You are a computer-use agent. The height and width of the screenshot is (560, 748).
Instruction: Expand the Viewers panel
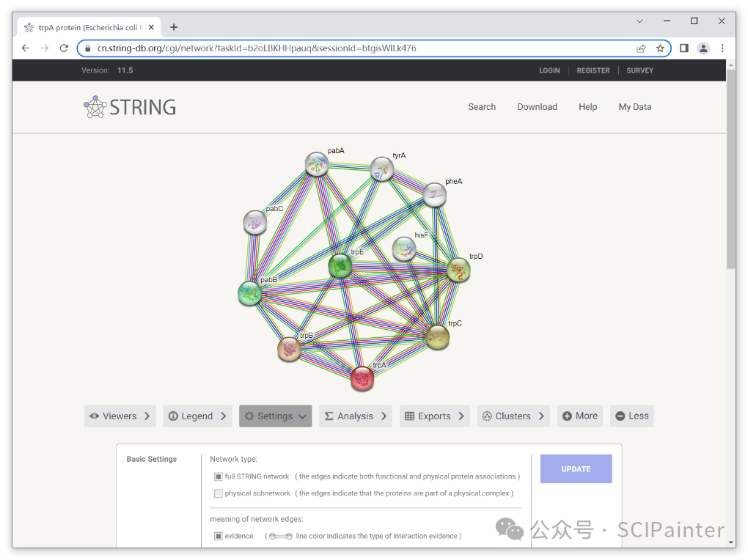coord(120,416)
